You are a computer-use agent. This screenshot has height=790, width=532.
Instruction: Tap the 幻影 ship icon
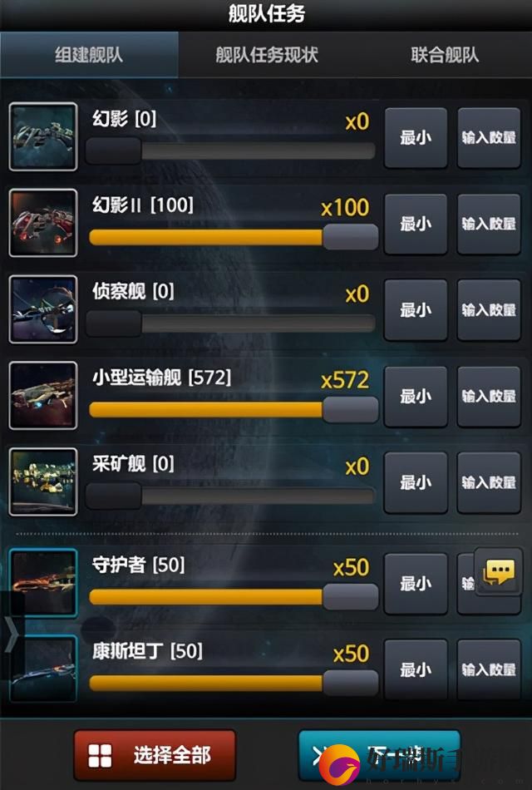[x=43, y=136]
